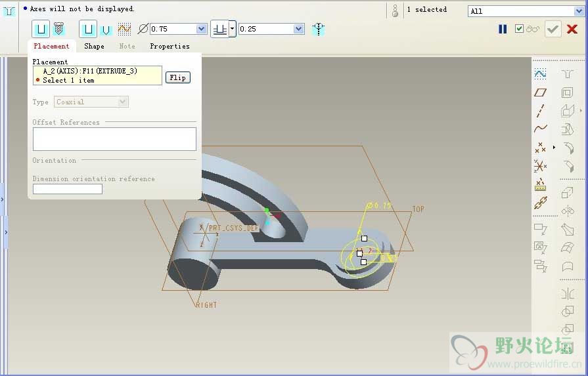
Task: Open the Properties tab
Action: point(170,46)
